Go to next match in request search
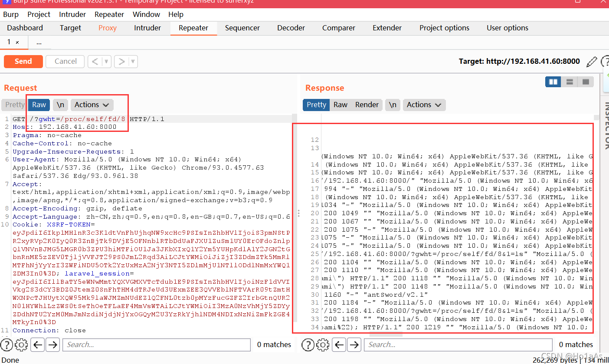The image size is (609, 364). pyautogui.click(x=53, y=345)
